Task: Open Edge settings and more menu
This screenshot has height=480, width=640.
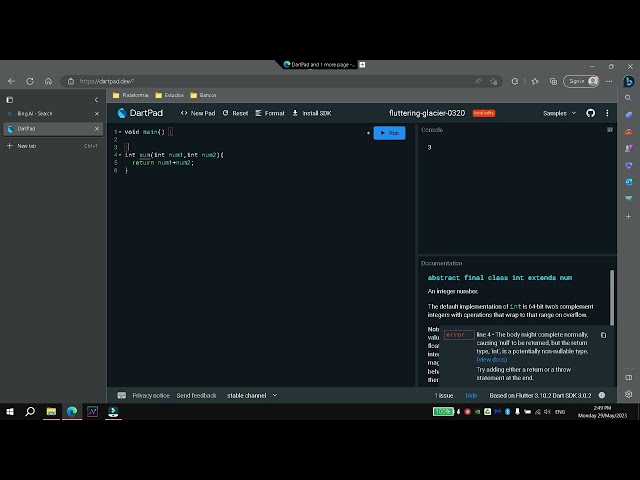Action: 609,81
